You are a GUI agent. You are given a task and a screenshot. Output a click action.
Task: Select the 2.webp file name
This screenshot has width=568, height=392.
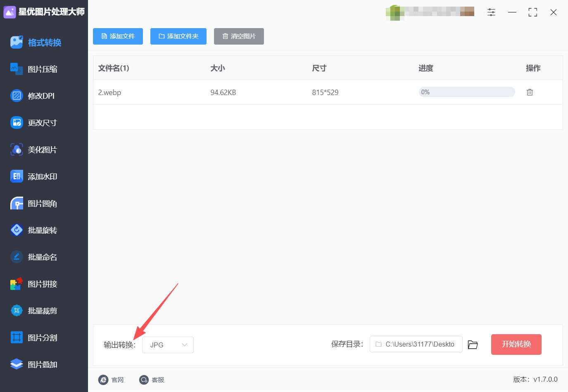coord(109,93)
